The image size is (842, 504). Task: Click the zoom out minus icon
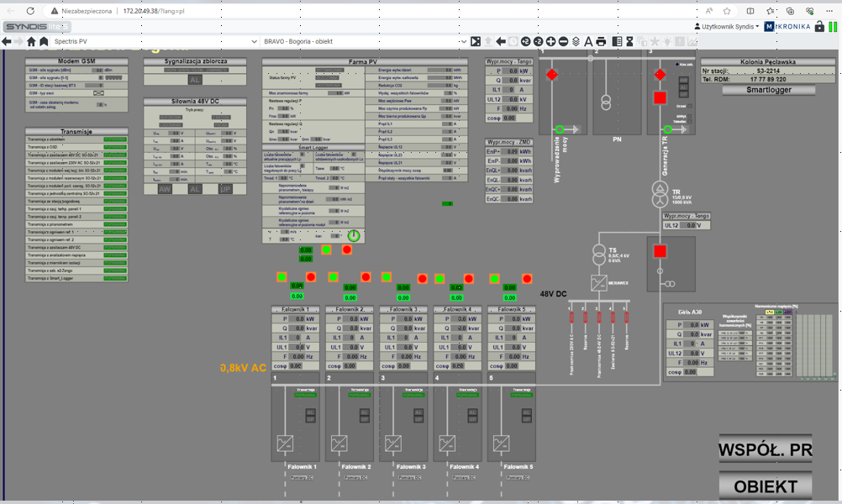[563, 41]
